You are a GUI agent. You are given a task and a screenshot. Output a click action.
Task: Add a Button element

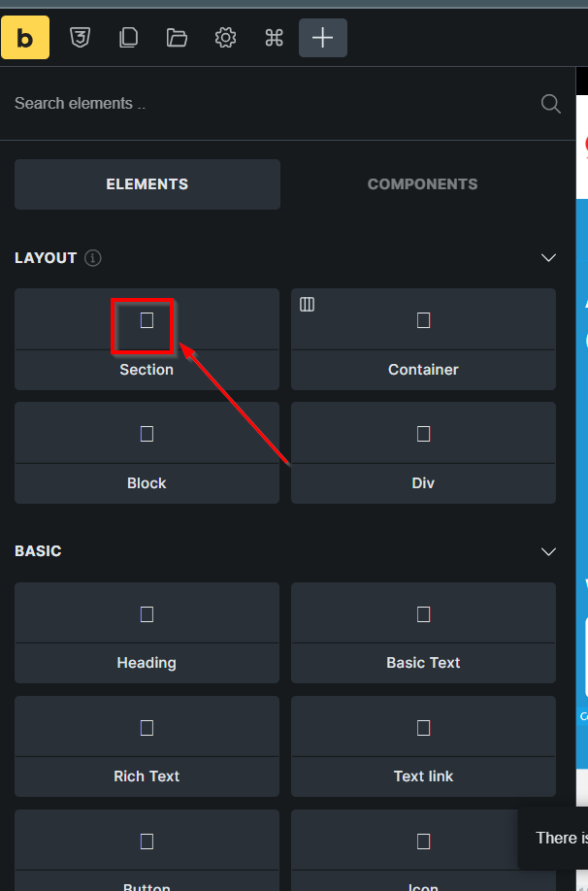point(147,850)
